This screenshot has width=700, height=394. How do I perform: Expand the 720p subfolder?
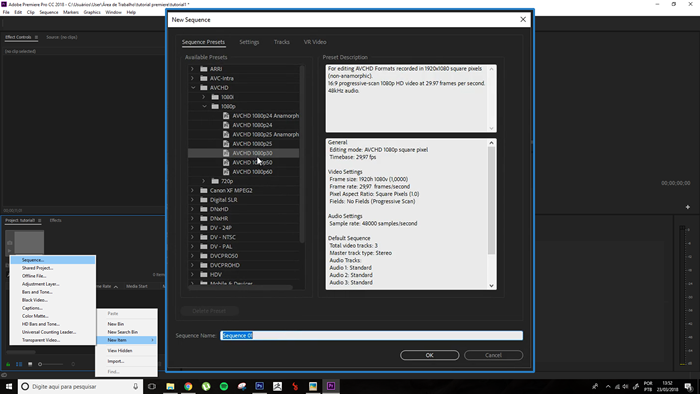click(204, 181)
